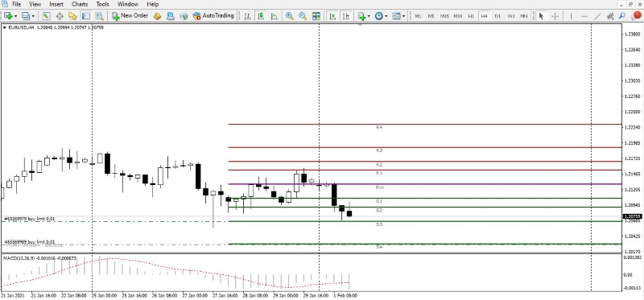Open the Periods clock icon

pos(378,16)
